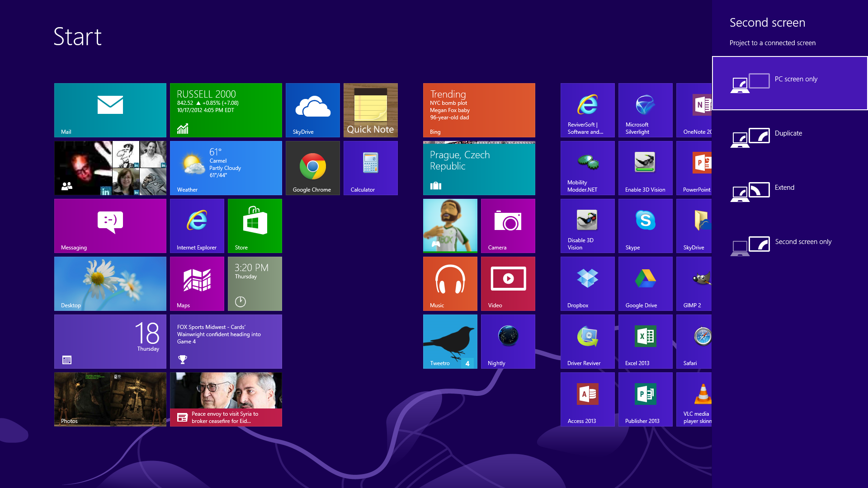Open the Calculator tile
This screenshot has width=868, height=488.
pos(371,168)
